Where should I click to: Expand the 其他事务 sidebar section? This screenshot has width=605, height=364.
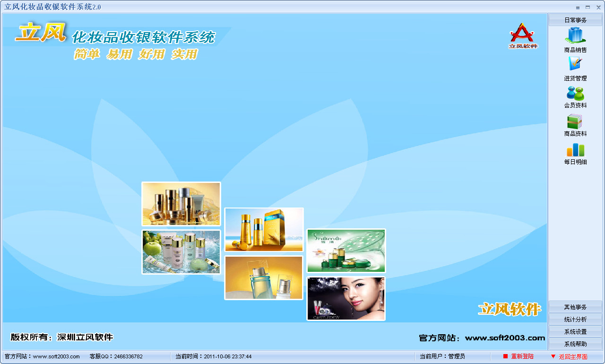(x=575, y=307)
